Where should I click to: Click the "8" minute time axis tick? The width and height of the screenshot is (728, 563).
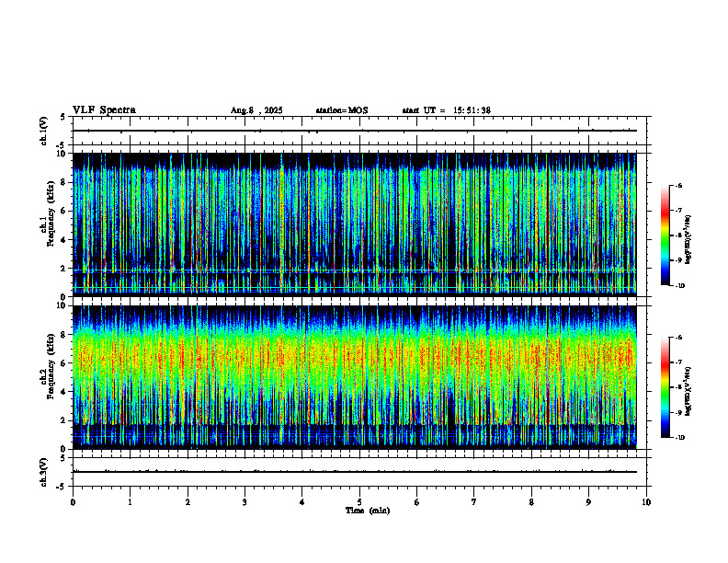(x=531, y=502)
